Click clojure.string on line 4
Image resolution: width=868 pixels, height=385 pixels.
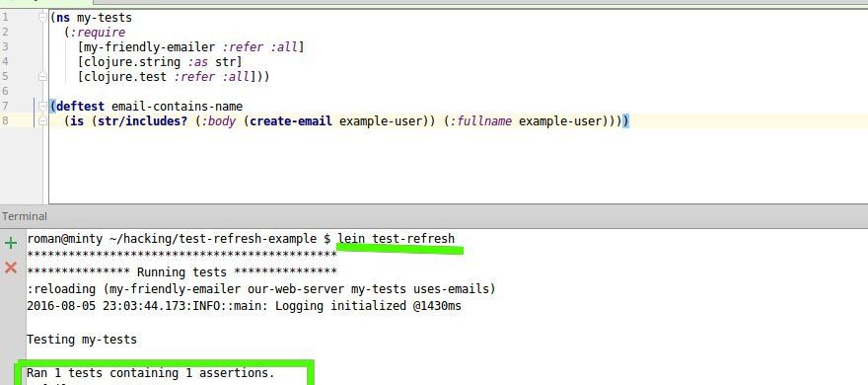coord(132,62)
